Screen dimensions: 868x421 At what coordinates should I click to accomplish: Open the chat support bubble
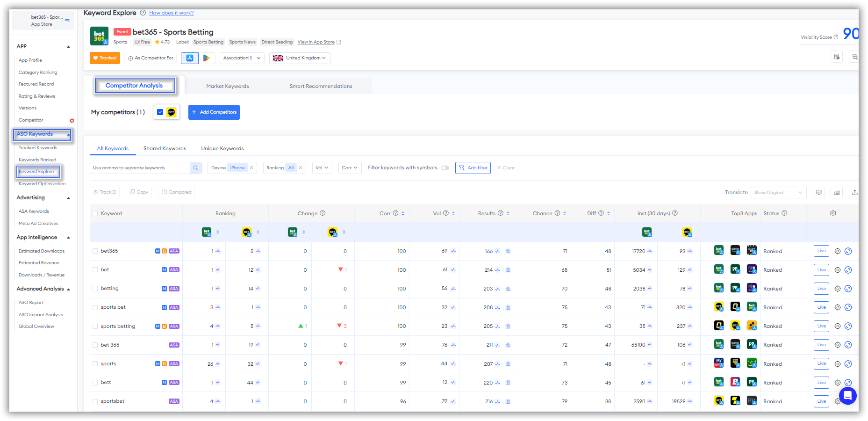847,396
